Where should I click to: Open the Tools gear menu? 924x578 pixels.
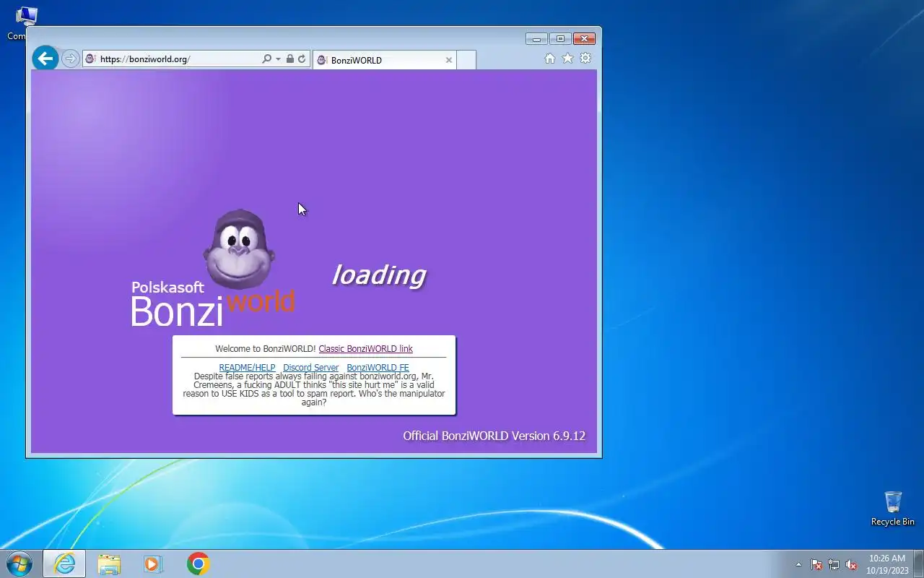[585, 59]
